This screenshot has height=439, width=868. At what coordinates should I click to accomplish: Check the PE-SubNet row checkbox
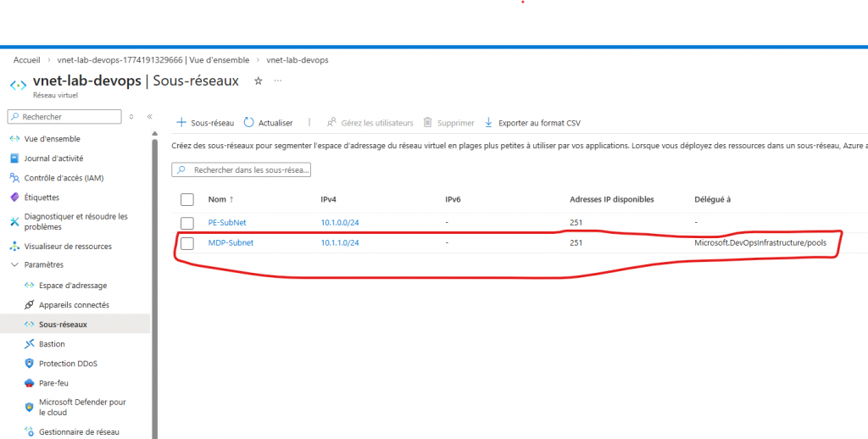click(x=187, y=222)
